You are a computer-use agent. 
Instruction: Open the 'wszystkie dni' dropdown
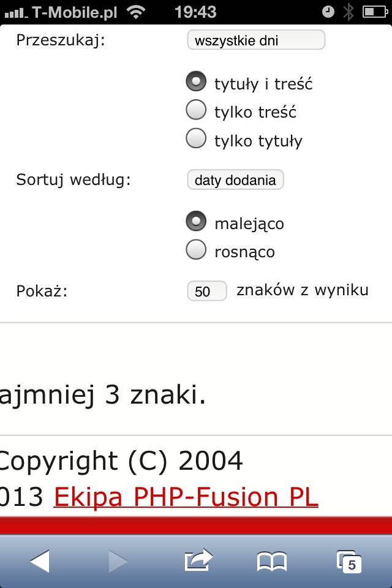coord(256,40)
